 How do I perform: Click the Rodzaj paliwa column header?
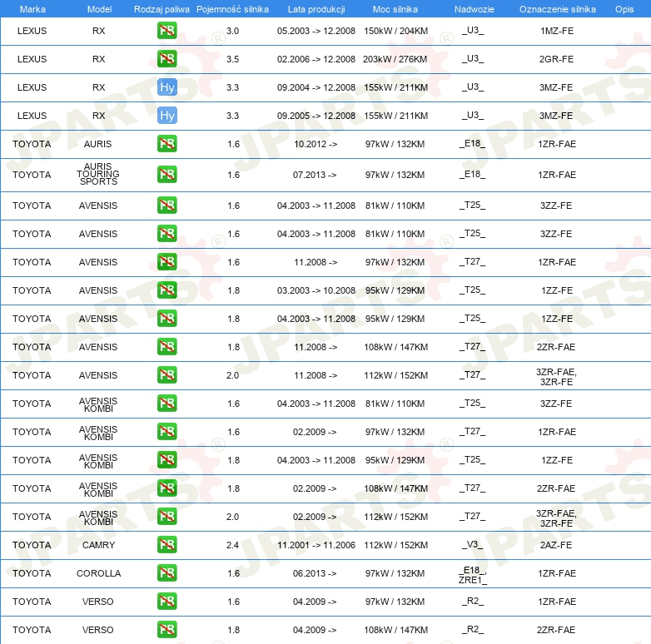click(x=162, y=9)
